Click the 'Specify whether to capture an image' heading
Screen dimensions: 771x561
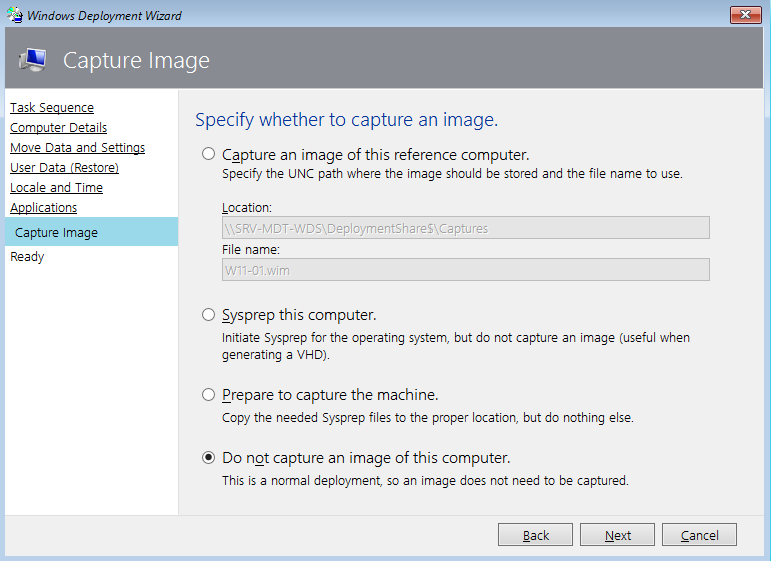click(x=347, y=119)
